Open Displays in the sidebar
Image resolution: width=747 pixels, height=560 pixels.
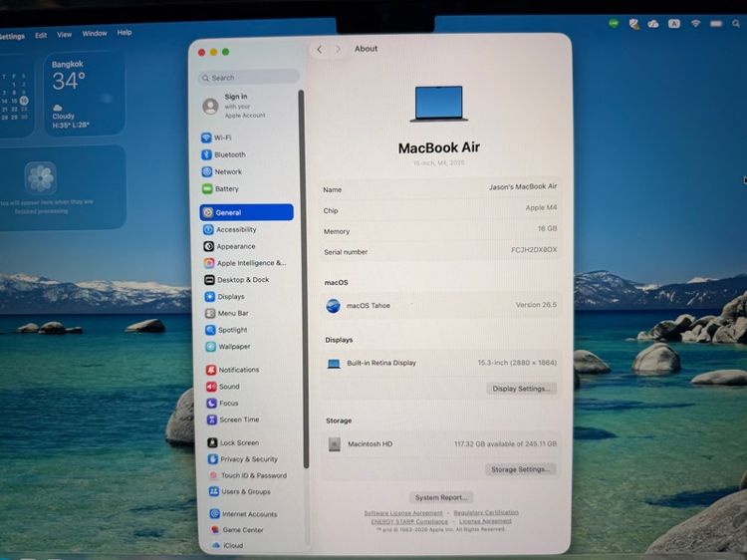(225, 297)
